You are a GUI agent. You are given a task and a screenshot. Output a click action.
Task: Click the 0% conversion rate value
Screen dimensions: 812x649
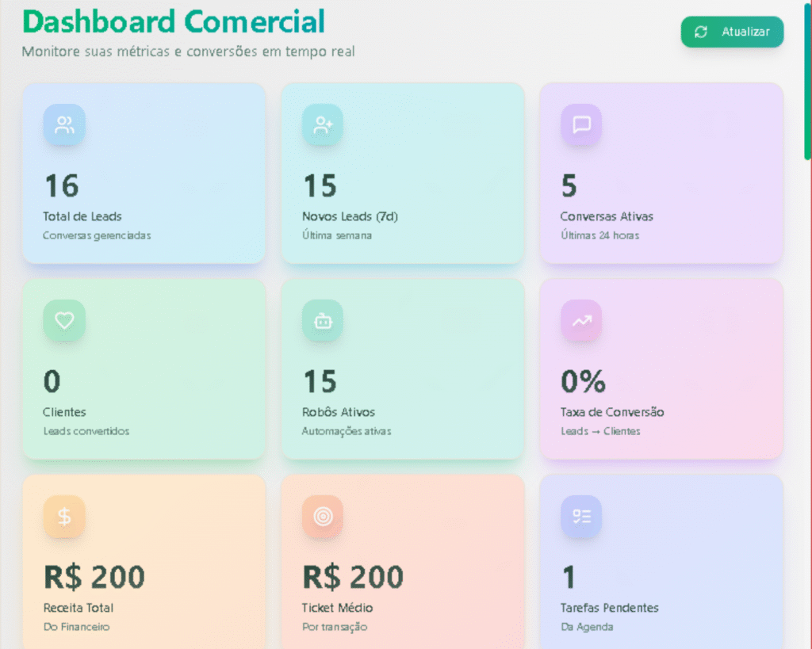[x=583, y=381]
